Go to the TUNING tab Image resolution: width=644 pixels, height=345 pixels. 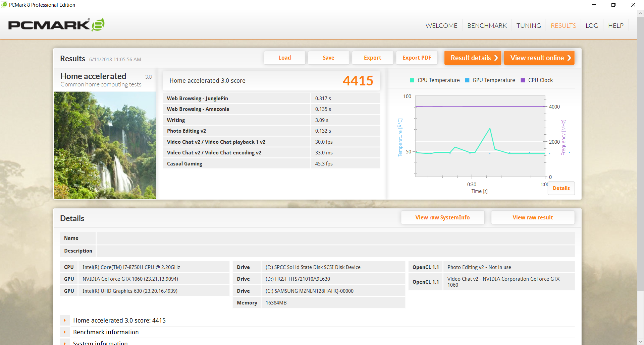click(x=529, y=25)
